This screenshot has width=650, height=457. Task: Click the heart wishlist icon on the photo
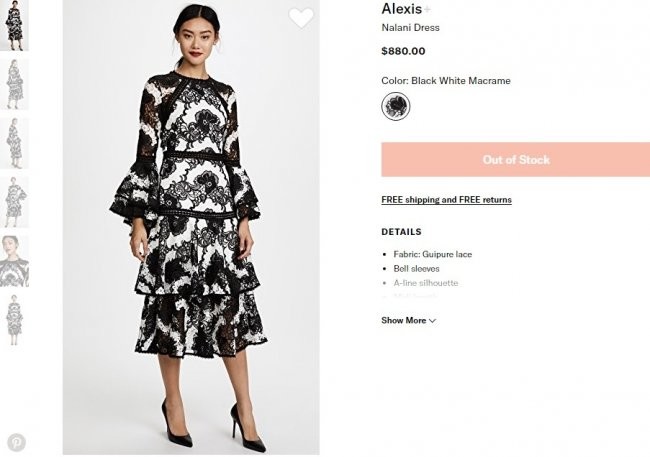tap(300, 18)
